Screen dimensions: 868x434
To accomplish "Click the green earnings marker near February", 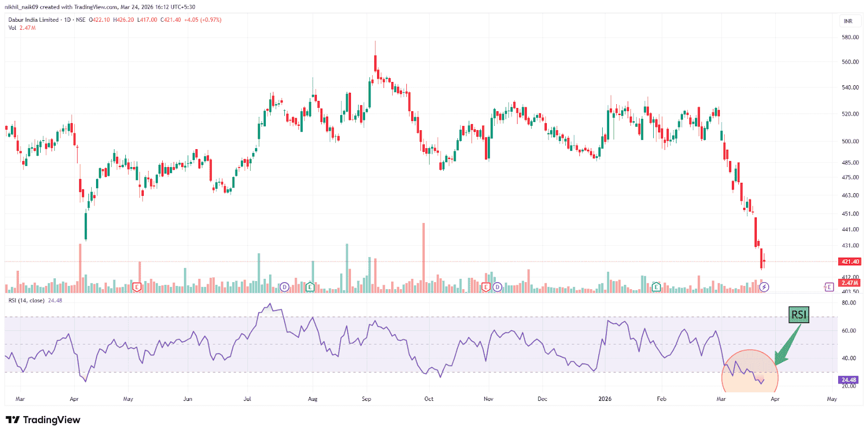I will [x=656, y=287].
